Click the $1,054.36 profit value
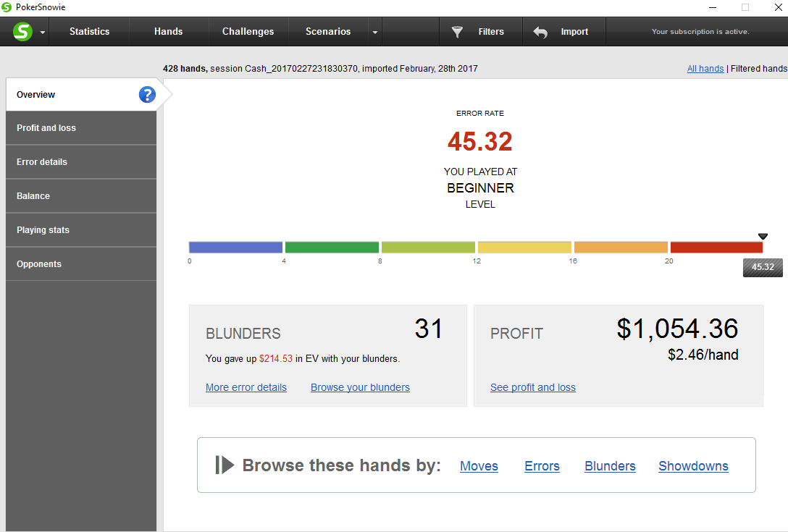The width and height of the screenshot is (788, 532). pyautogui.click(x=677, y=329)
